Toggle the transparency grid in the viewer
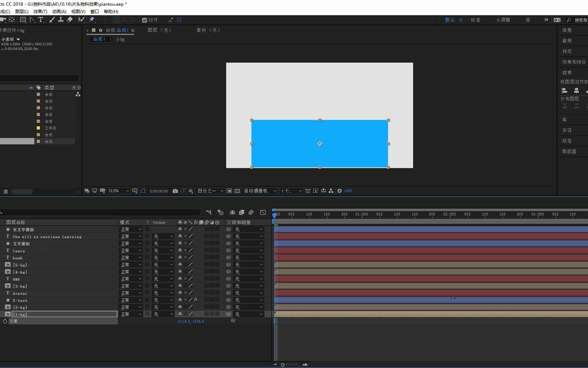This screenshot has width=588, height=368. (x=237, y=191)
